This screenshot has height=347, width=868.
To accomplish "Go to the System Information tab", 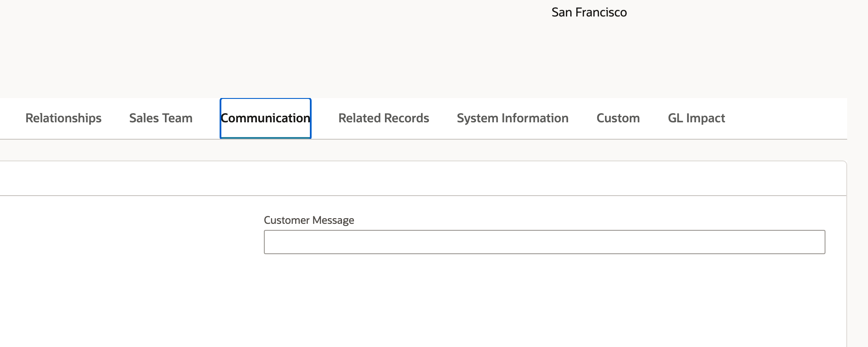I will pos(513,118).
